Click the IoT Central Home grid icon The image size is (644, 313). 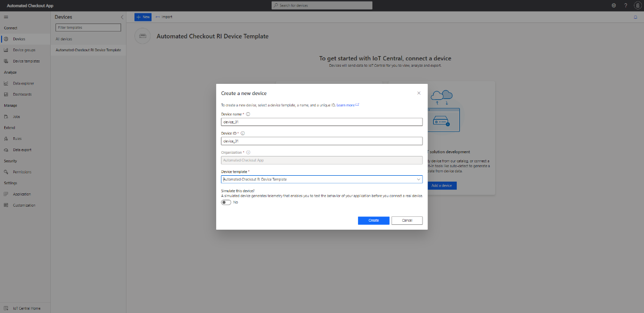(6, 308)
